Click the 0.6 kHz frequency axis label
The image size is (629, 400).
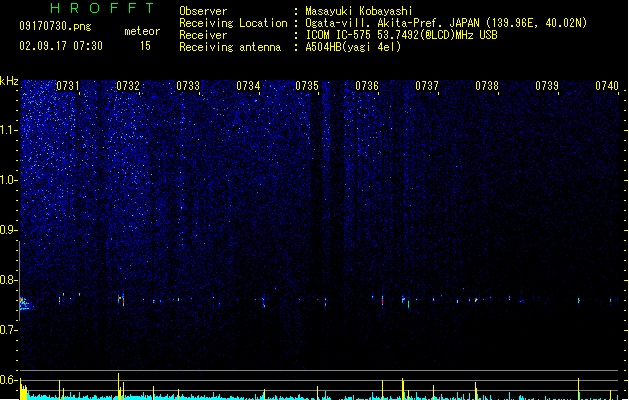pyautogui.click(x=8, y=380)
